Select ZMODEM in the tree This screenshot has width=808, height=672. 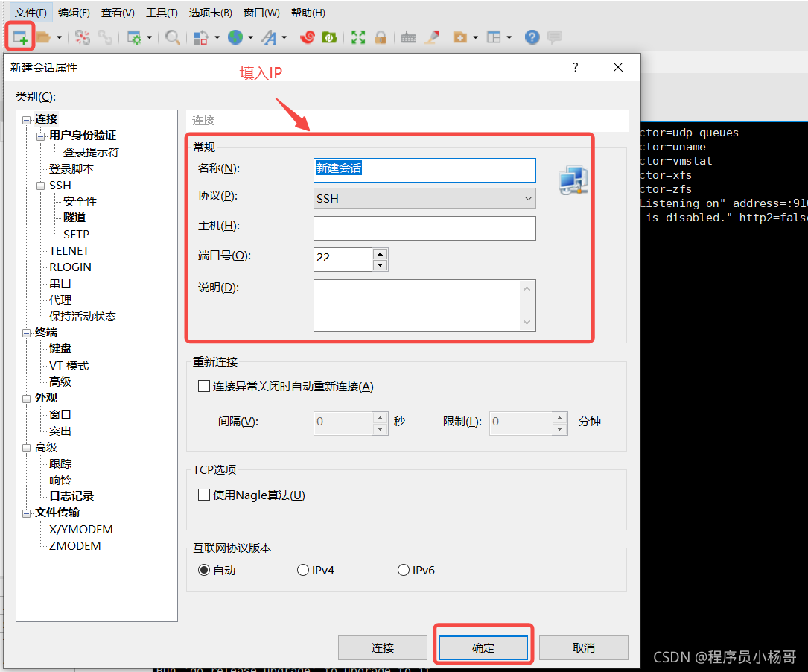point(74,546)
